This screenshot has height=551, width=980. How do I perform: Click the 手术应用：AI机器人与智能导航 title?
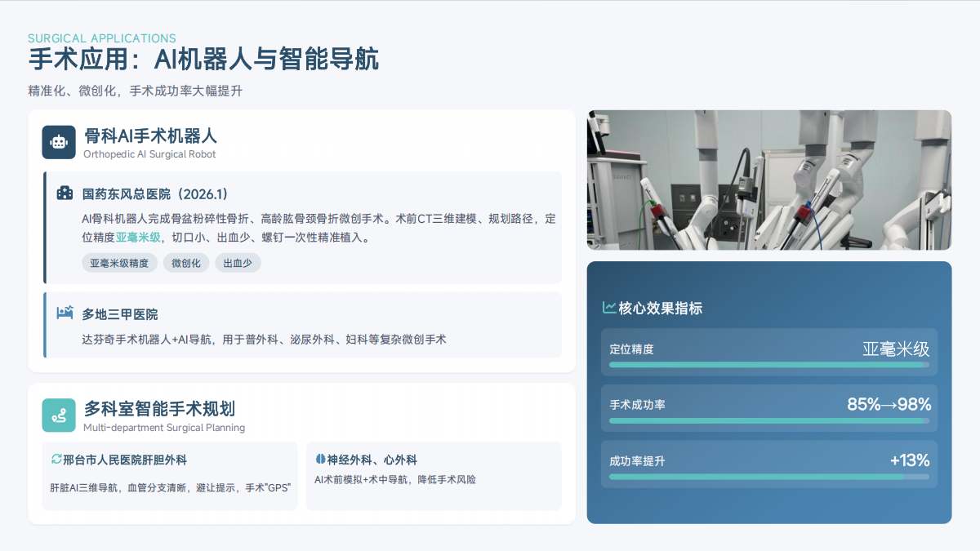(x=203, y=60)
